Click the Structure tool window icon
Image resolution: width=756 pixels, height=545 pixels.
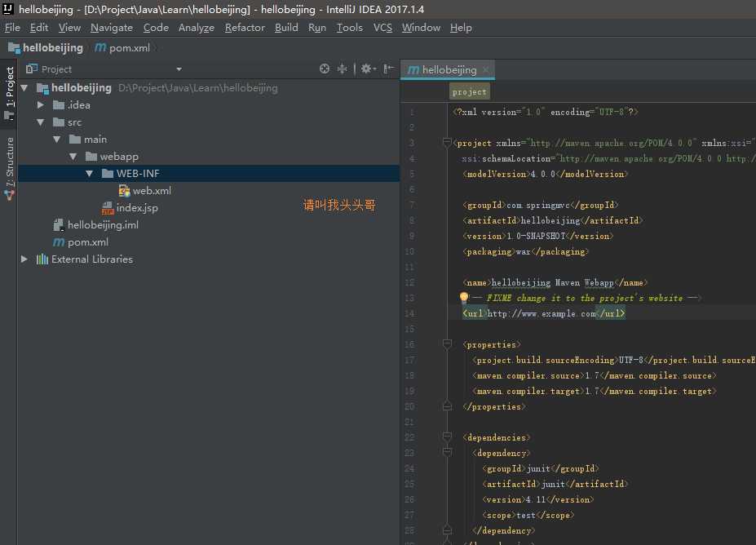pyautogui.click(x=9, y=195)
